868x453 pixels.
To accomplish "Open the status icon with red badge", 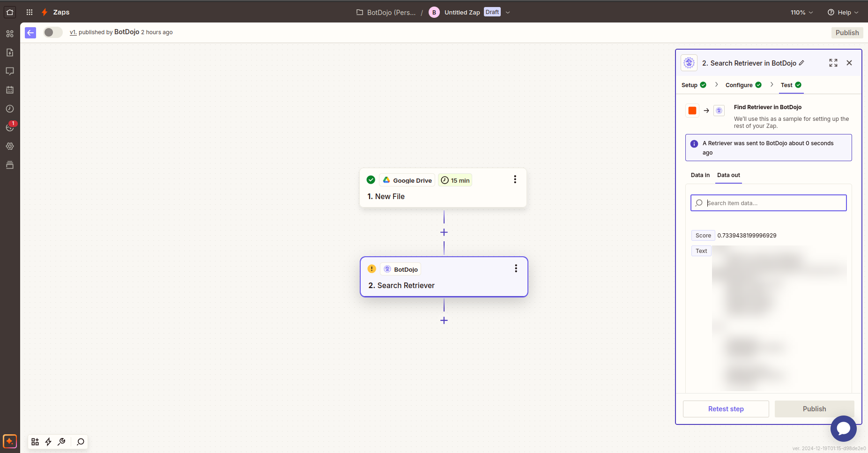I will tap(10, 127).
